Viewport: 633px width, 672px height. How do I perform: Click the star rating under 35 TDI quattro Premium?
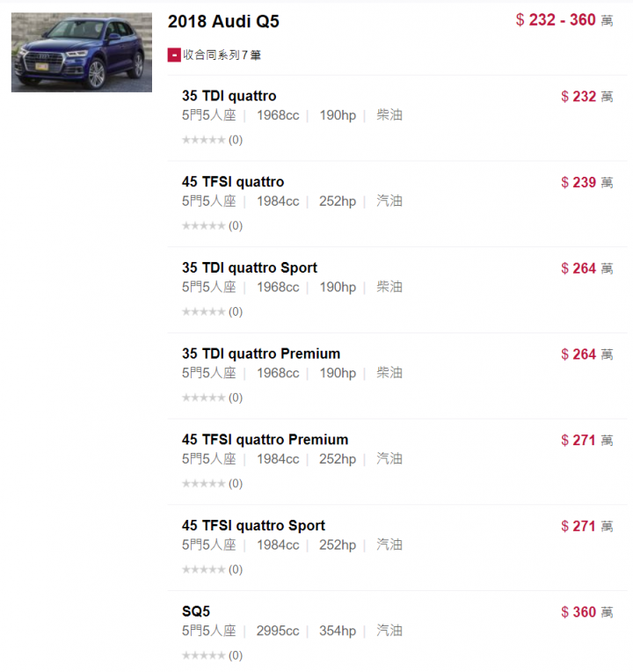click(x=203, y=398)
